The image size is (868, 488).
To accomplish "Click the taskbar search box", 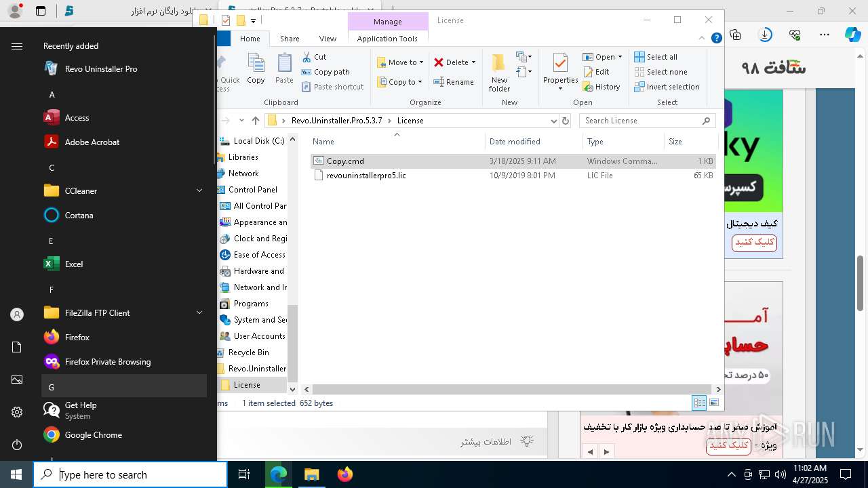I will coord(130,474).
